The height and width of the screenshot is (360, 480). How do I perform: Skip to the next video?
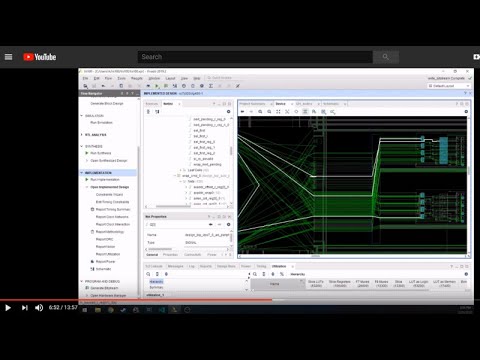point(24,308)
